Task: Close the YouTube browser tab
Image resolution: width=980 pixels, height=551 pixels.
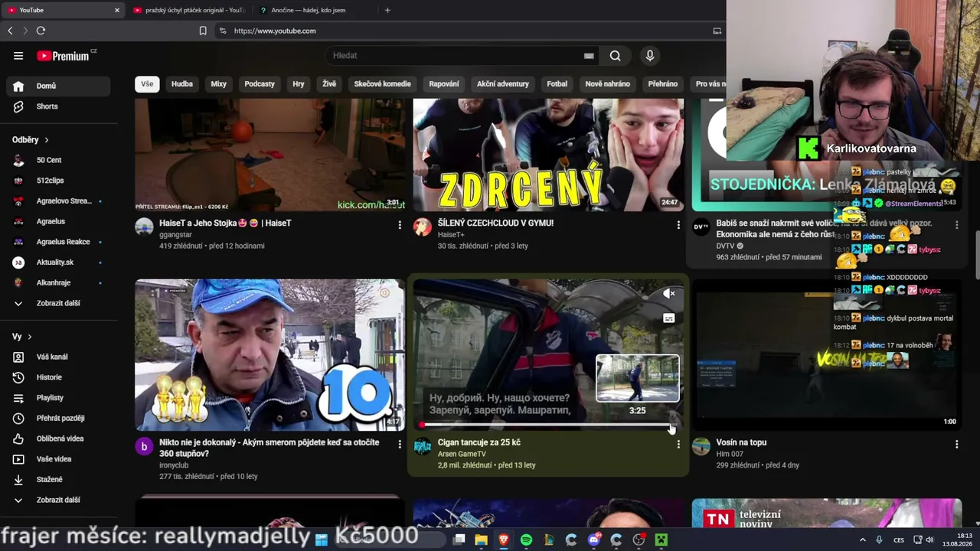Action: coord(117,10)
